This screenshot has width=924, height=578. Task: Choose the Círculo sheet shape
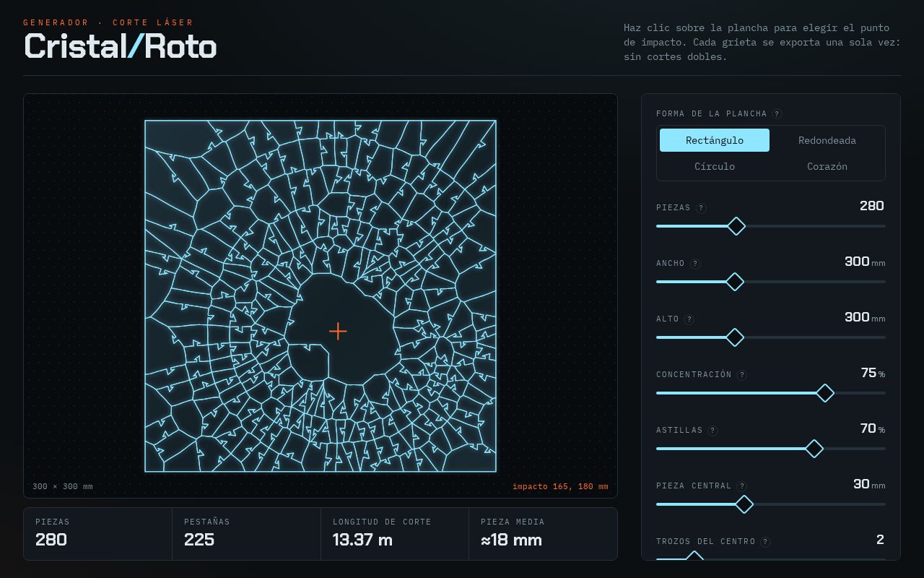715,166
